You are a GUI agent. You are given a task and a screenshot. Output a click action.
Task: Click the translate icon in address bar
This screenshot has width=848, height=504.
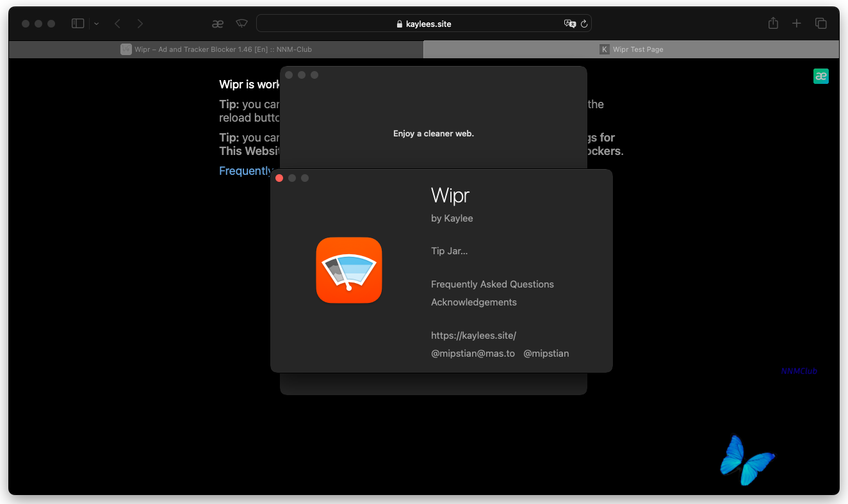[569, 24]
